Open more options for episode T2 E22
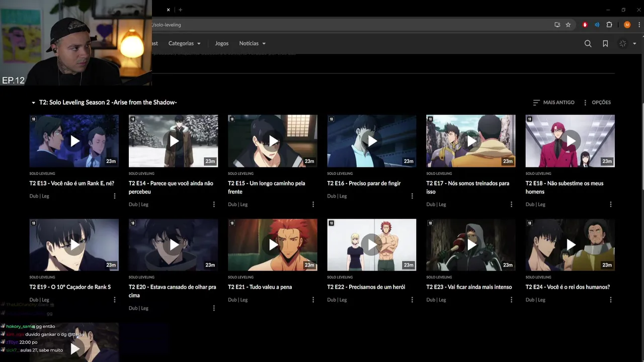 [x=412, y=300]
